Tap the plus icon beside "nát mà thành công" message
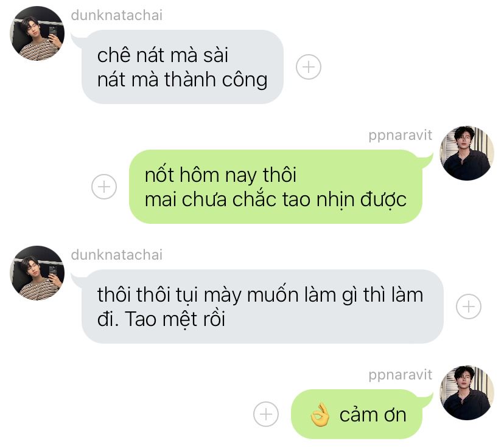504x447 pixels. (308, 67)
